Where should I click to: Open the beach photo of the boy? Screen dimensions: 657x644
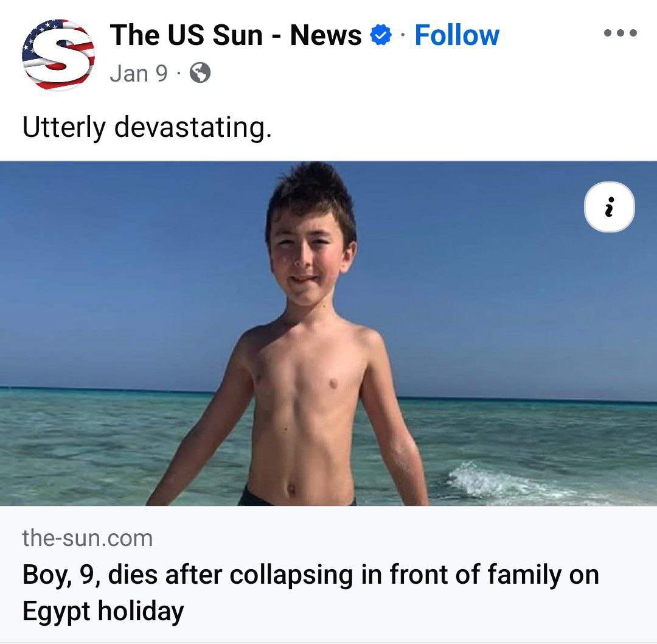pyautogui.click(x=328, y=334)
